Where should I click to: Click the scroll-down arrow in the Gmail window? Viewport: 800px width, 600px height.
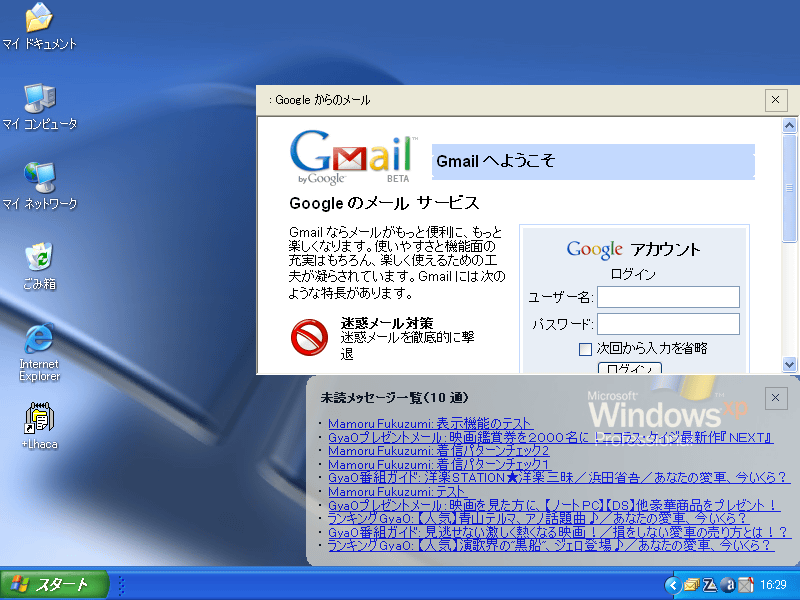[x=789, y=364]
